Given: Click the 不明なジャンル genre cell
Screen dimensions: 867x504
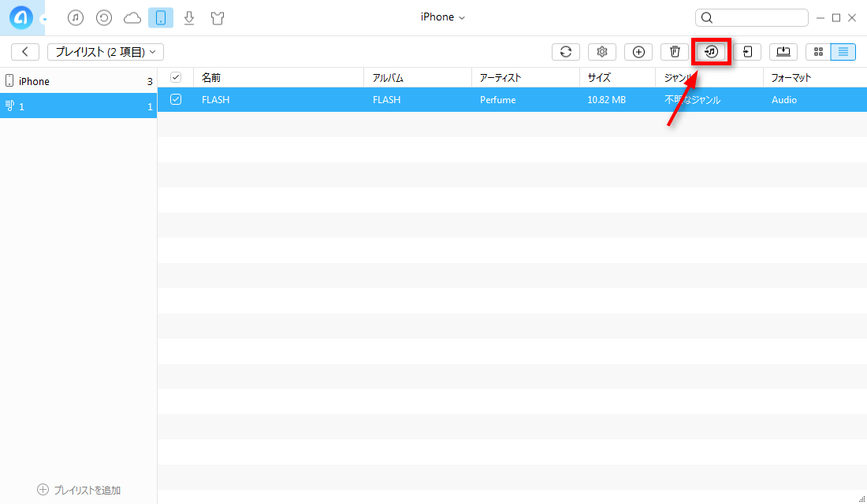Looking at the screenshot, I should pos(692,100).
